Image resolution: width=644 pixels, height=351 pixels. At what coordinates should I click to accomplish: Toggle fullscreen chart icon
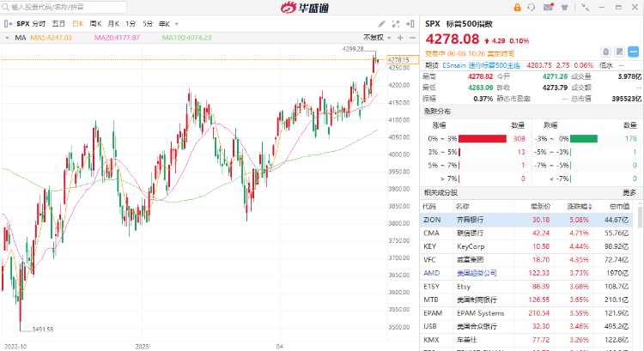point(396,24)
